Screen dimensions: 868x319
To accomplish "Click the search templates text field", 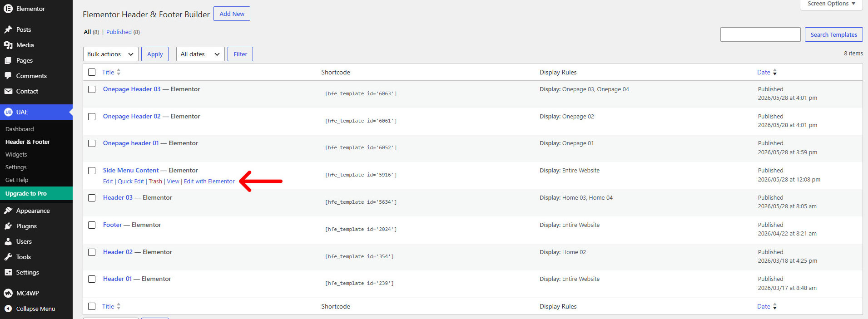I will (x=760, y=34).
